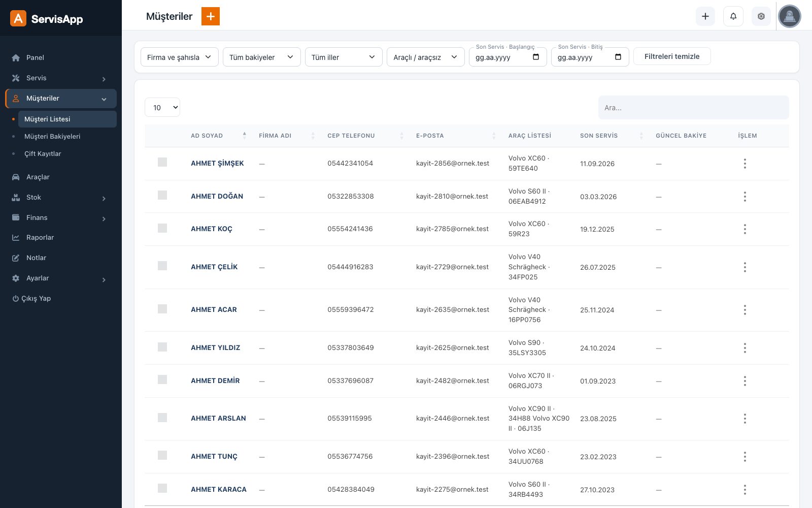This screenshot has height=508, width=812.
Task: Select the checkbox for AHMET ŞİMŞEK
Action: coord(162,162)
